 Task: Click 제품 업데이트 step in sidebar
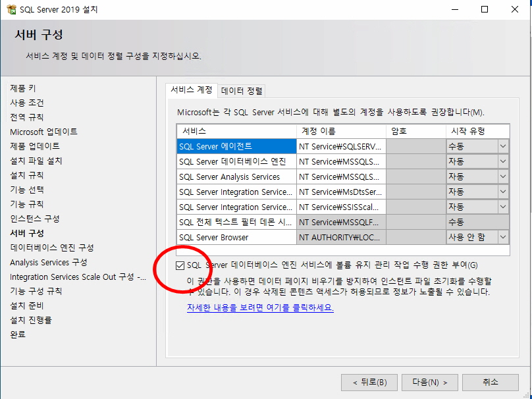(x=35, y=146)
